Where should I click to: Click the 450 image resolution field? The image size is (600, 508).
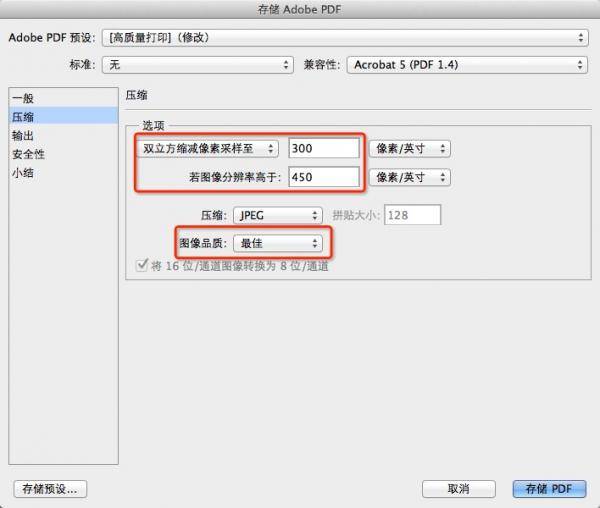[323, 177]
